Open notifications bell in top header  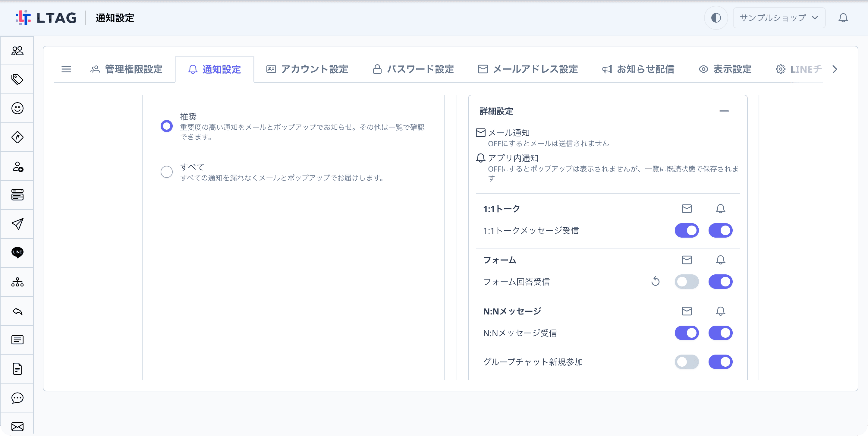coord(843,17)
